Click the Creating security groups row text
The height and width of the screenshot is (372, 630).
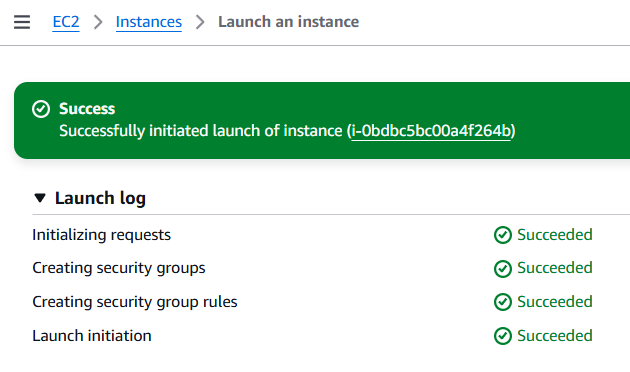tap(119, 268)
